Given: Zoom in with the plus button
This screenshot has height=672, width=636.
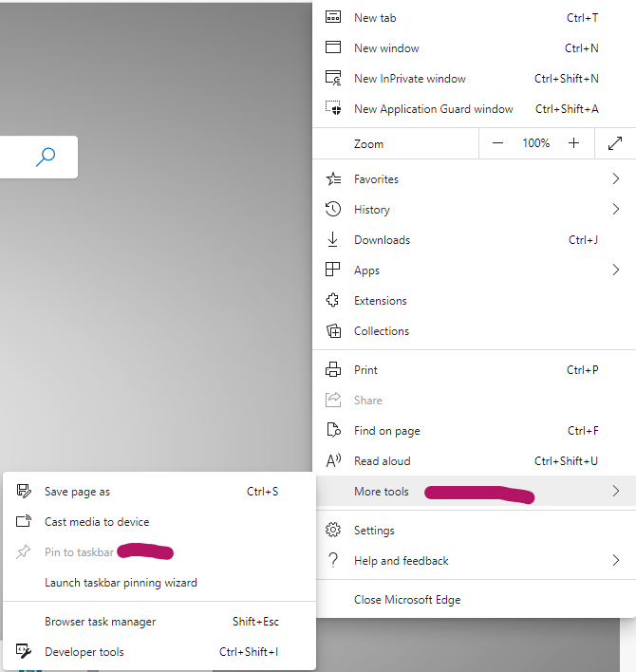Looking at the screenshot, I should (573, 143).
